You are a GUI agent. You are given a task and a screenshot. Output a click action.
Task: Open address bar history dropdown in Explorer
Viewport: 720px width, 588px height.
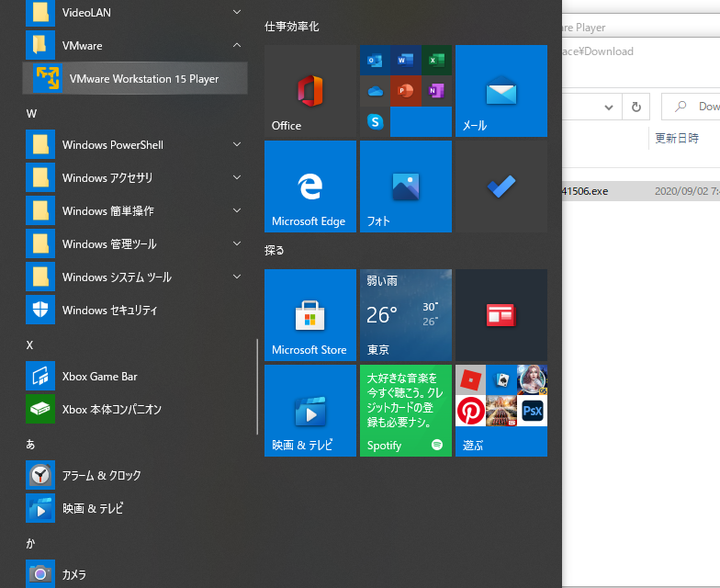coord(609,107)
